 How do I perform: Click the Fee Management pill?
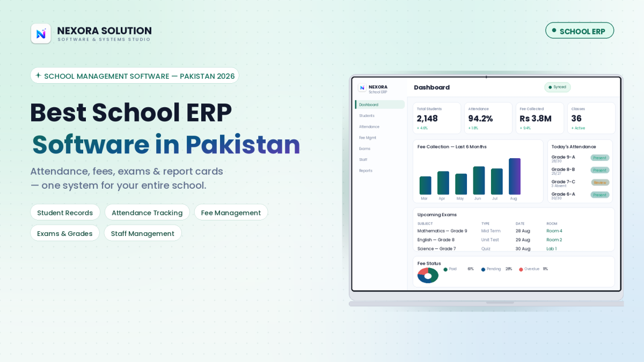231,212
